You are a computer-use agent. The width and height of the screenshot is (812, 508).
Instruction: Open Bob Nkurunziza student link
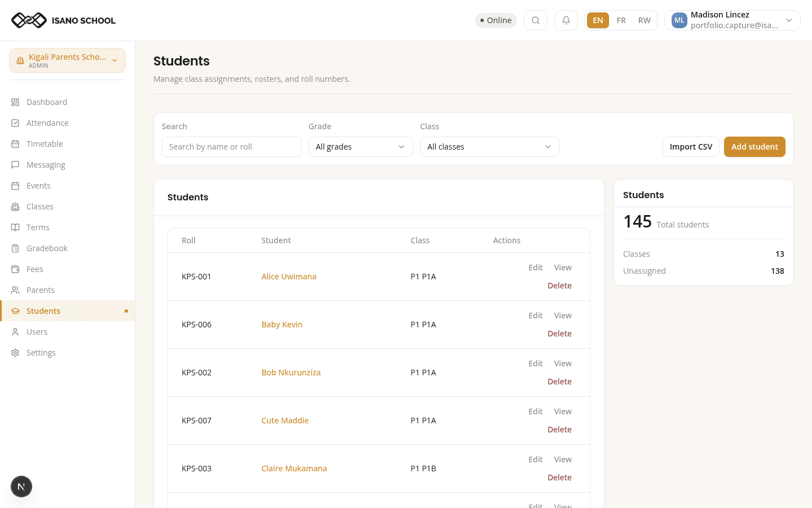coord(291,373)
